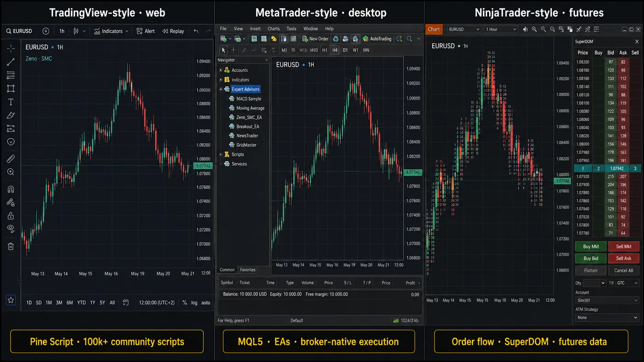The image size is (644, 362).
Task: Select the D1 timeframe button
Action: (345, 50)
